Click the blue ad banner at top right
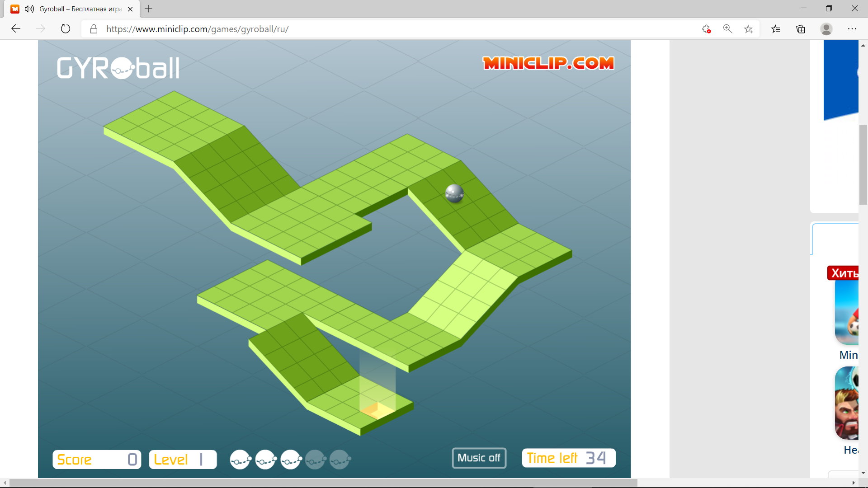This screenshot has width=868, height=488. point(841,80)
